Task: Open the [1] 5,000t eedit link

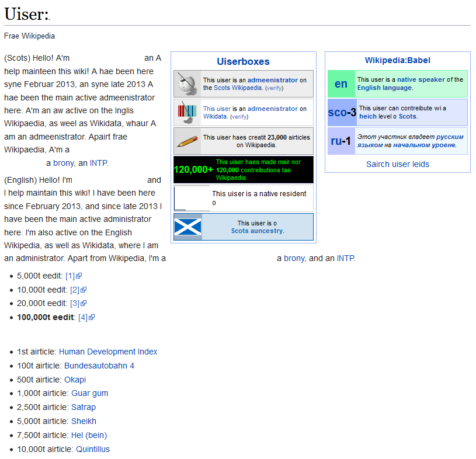Action: point(70,276)
